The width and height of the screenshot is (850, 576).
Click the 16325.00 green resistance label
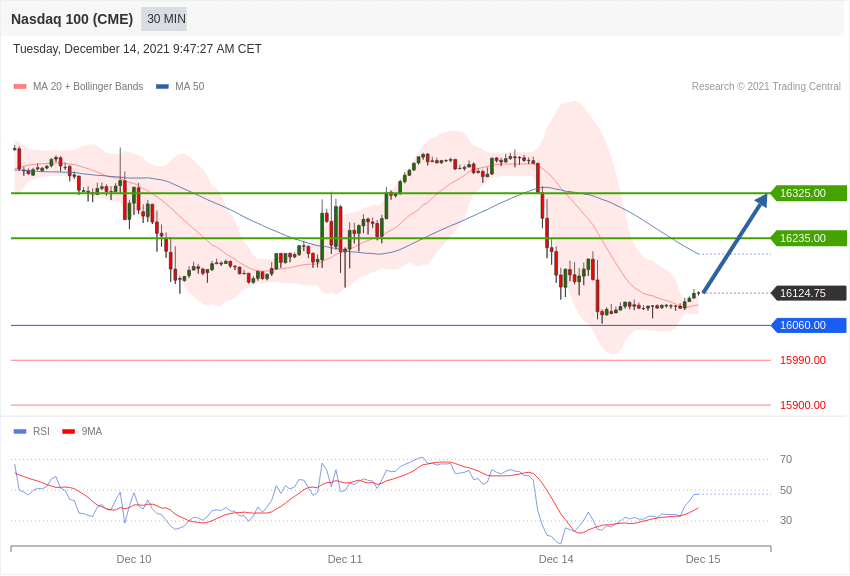click(808, 193)
